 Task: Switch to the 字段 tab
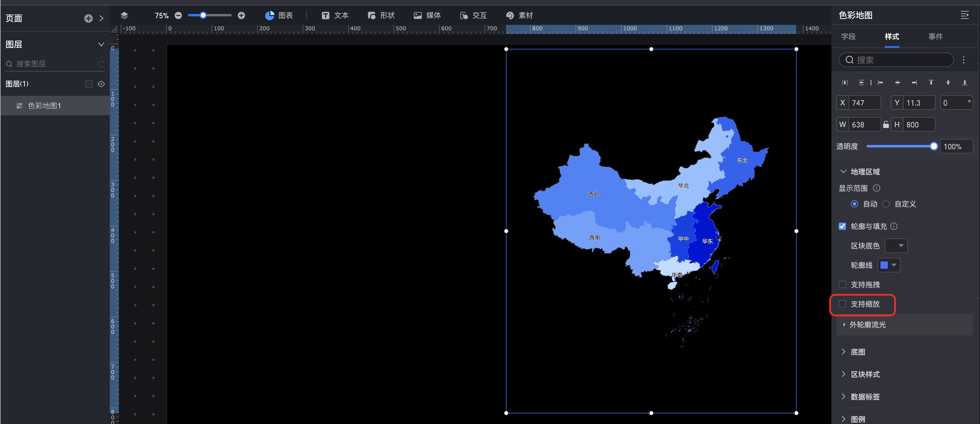[x=848, y=36]
